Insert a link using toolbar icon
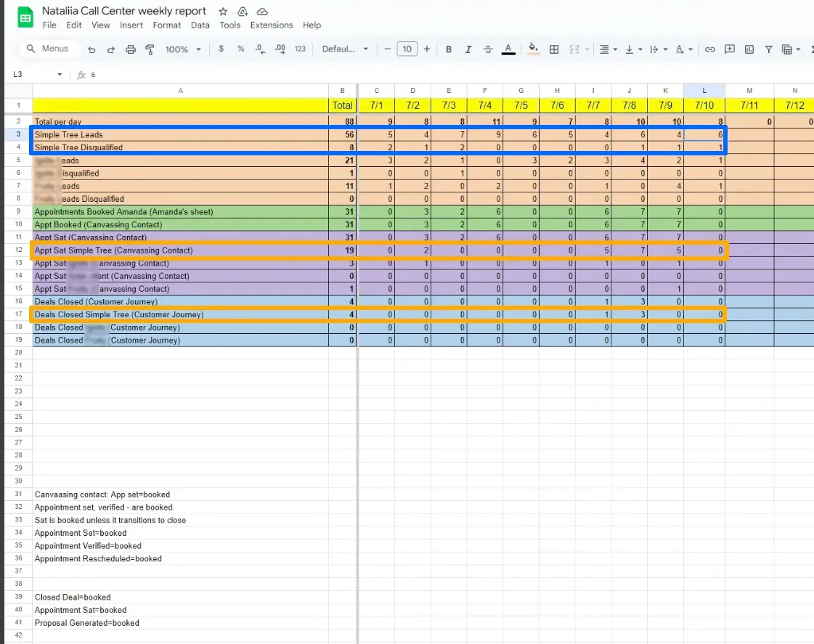This screenshot has height=644, width=814. point(710,49)
